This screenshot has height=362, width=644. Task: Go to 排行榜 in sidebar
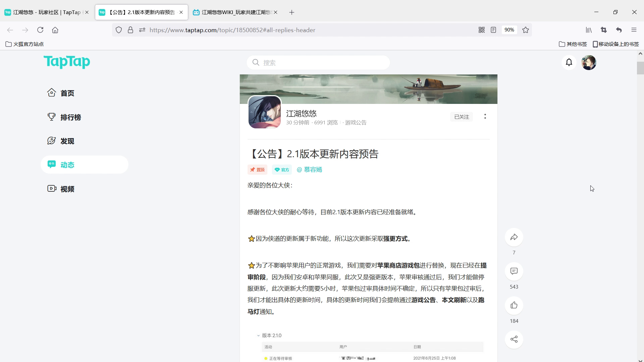(70, 117)
